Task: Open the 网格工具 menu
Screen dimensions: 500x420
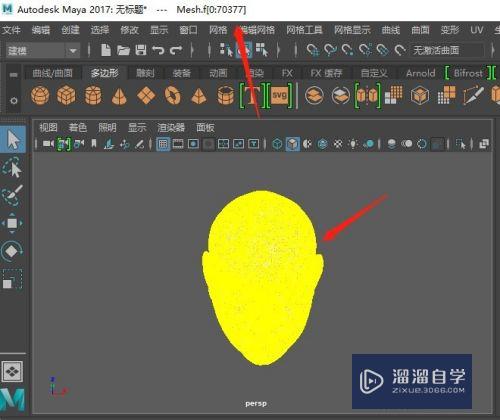Action: coord(304,30)
